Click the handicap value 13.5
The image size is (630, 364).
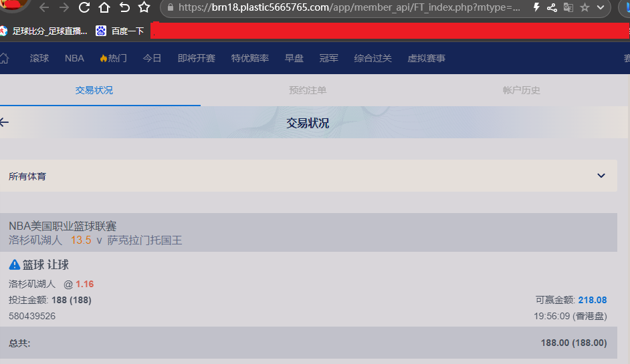point(81,240)
